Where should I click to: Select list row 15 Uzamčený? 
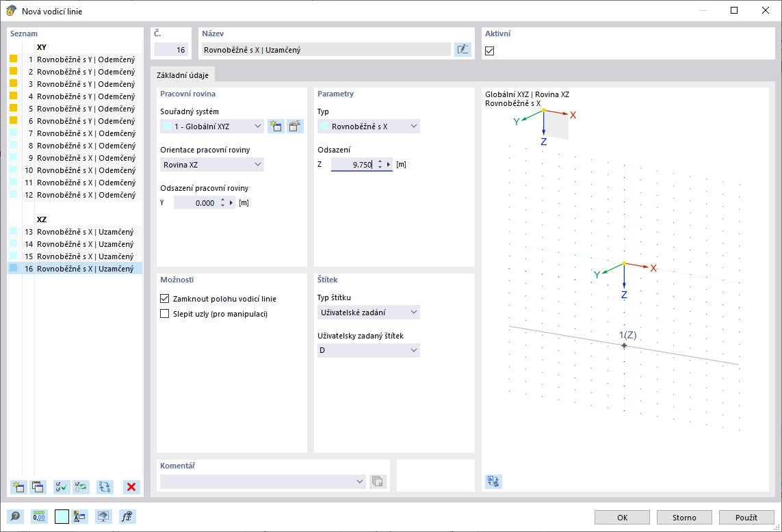[x=75, y=256]
